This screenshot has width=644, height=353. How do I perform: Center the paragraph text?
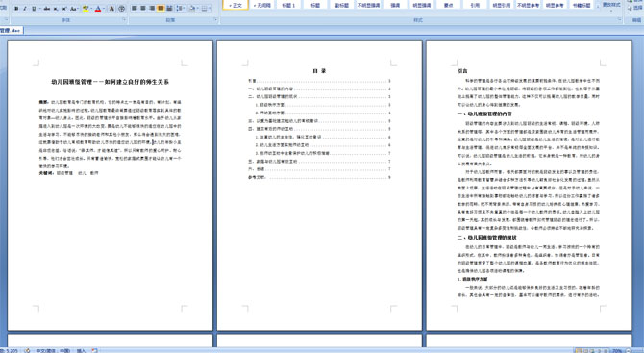[143, 9]
